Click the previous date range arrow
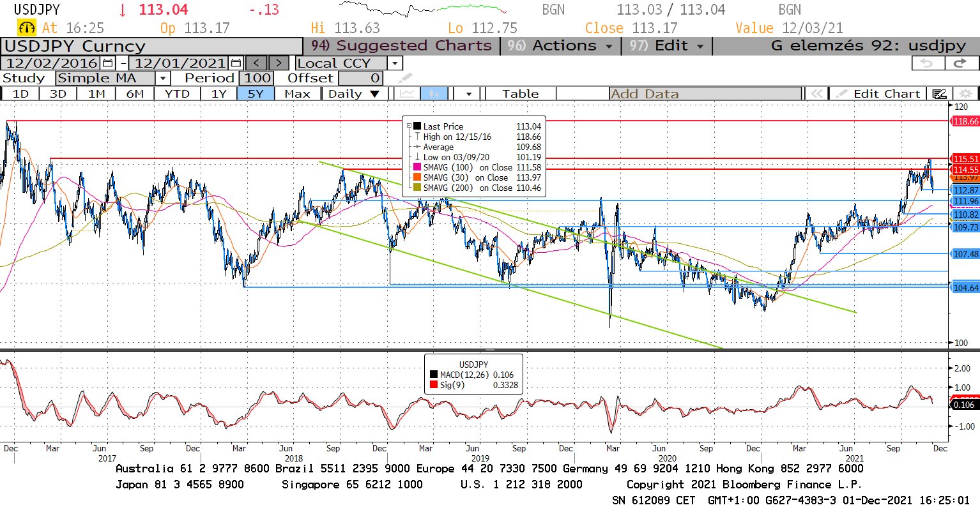Viewport: 980px width, 519px height. click(256, 63)
